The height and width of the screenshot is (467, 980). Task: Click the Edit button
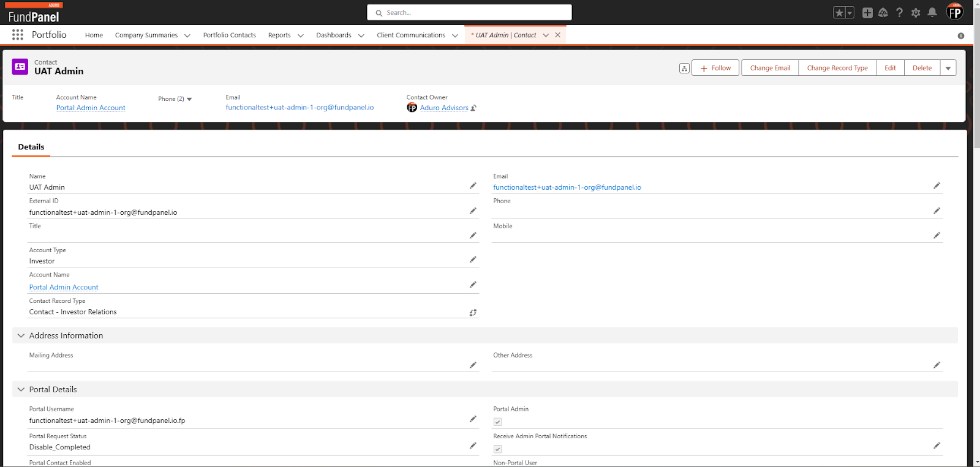(x=890, y=68)
